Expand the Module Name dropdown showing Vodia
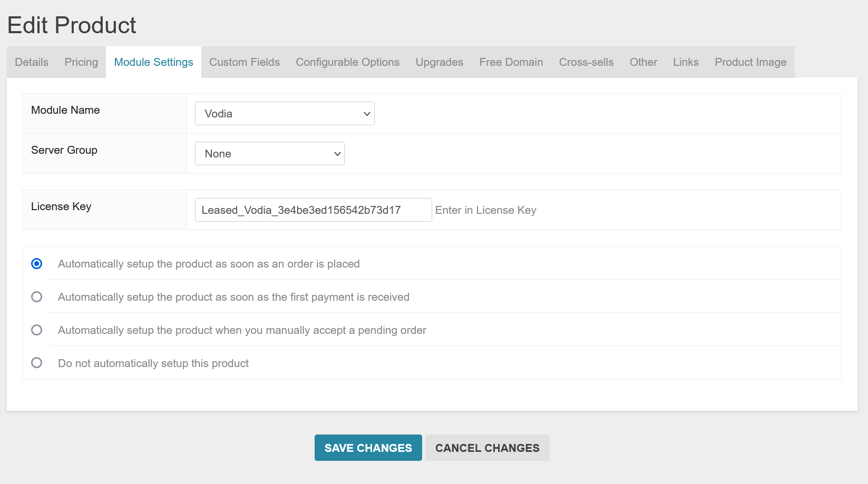The width and height of the screenshot is (868, 484). 285,114
